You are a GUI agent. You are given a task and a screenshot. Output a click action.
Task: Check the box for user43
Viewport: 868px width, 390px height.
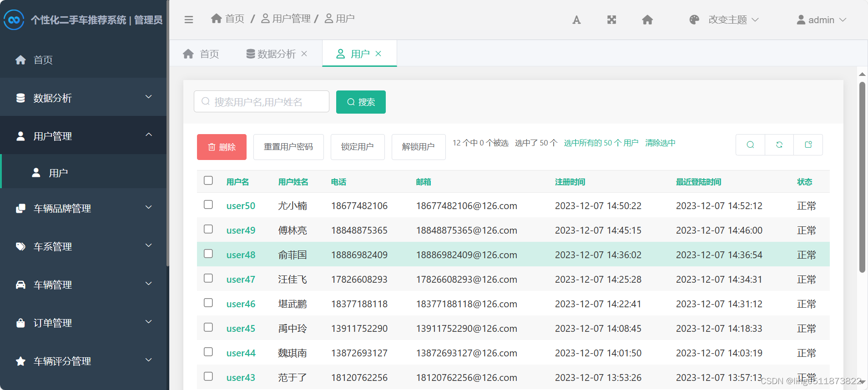pyautogui.click(x=208, y=376)
